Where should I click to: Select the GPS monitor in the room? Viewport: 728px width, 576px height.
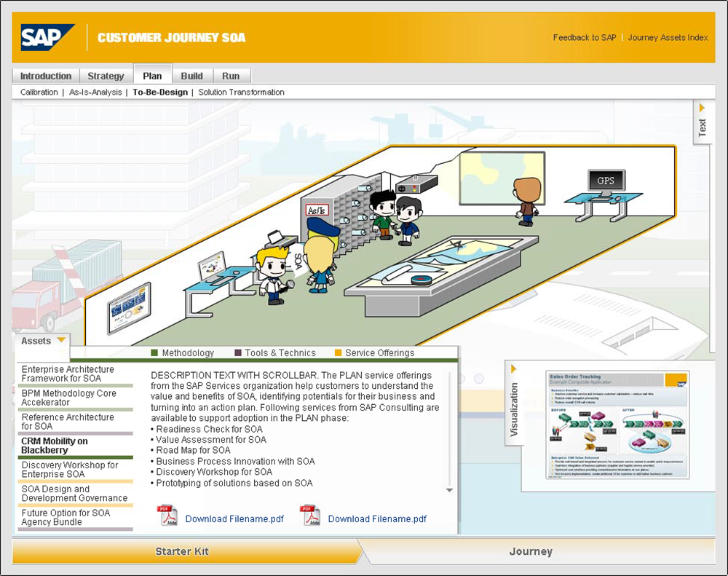(606, 181)
